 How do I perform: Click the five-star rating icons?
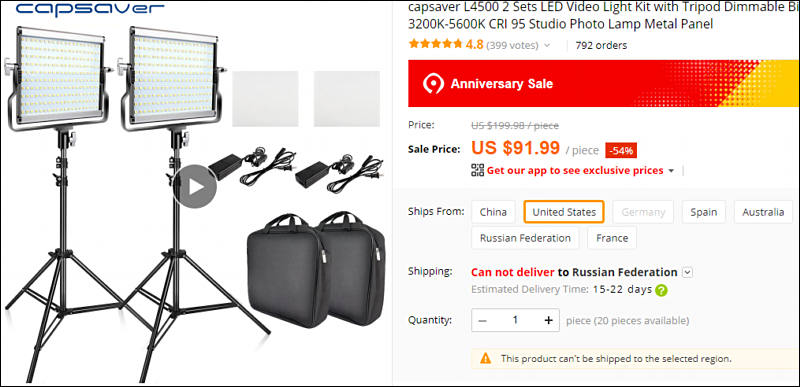coord(435,44)
